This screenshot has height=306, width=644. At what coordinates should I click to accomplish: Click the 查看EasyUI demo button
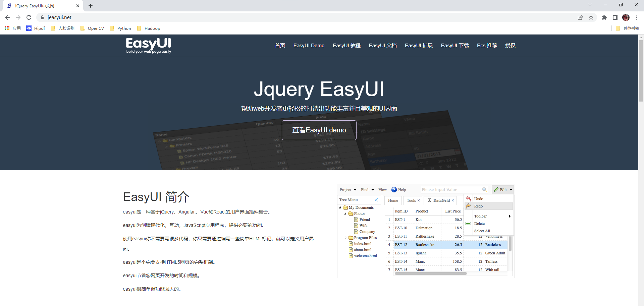click(319, 130)
